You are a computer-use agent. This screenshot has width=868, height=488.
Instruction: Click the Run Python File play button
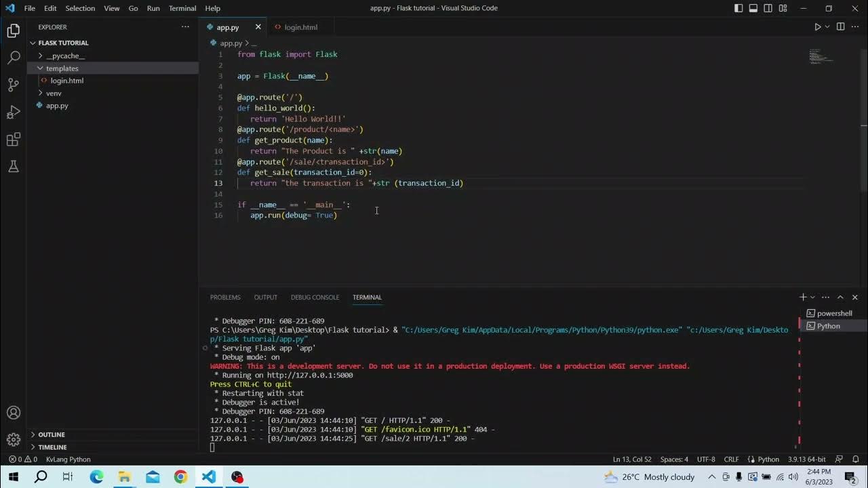(x=817, y=27)
